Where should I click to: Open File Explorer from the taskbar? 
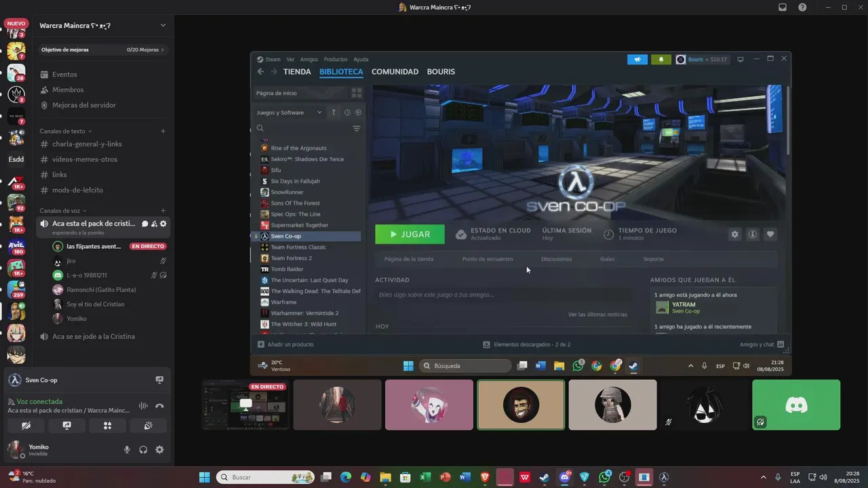point(385,477)
